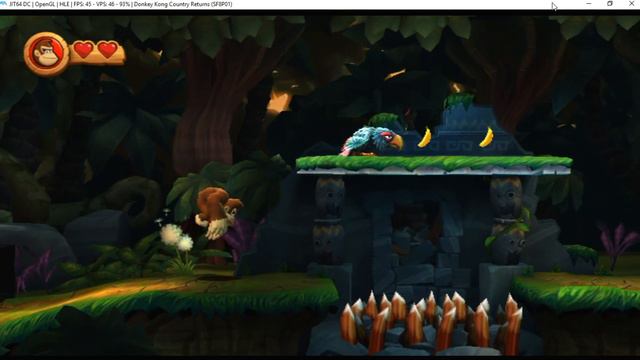Click the left banana on the temple platform
The width and height of the screenshot is (640, 360).
pyautogui.click(x=425, y=138)
